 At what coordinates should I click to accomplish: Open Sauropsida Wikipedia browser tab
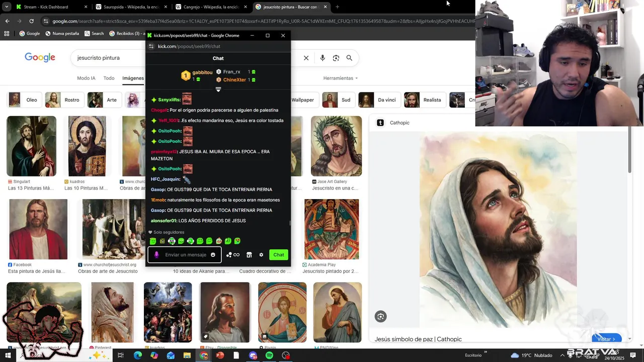click(x=131, y=7)
